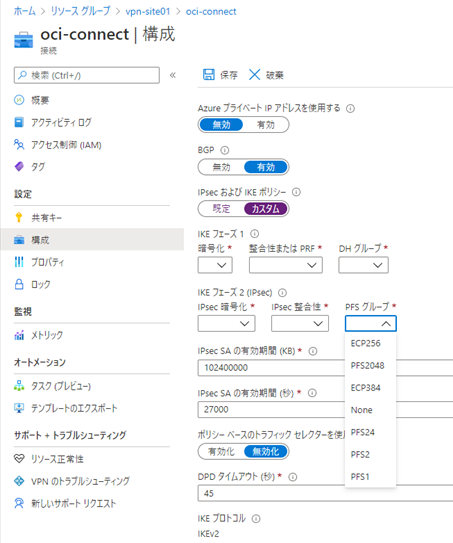Viewport: 453px width, 543px height.
Task: Click 破棄 discard button label
Action: pyautogui.click(x=275, y=75)
